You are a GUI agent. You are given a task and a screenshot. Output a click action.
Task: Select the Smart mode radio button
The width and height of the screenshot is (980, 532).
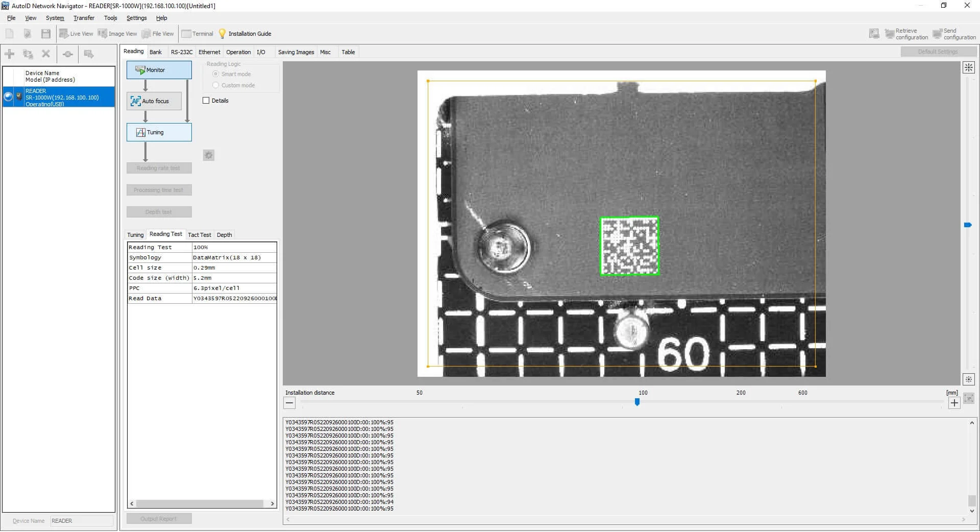tap(216, 74)
